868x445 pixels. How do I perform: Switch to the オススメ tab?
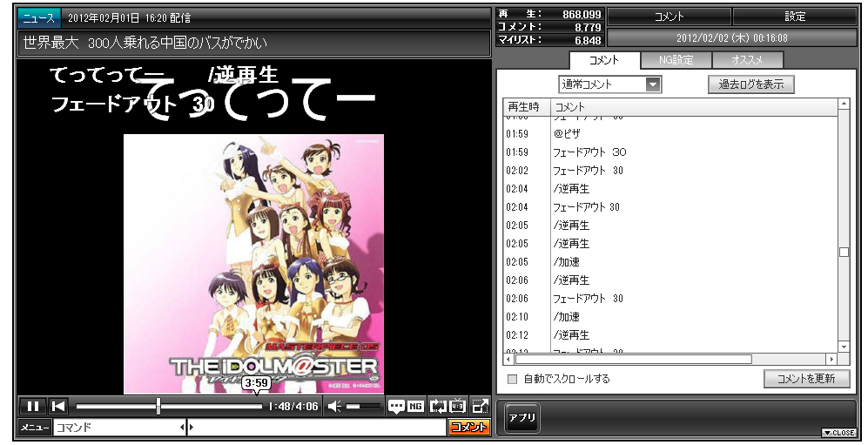747,60
